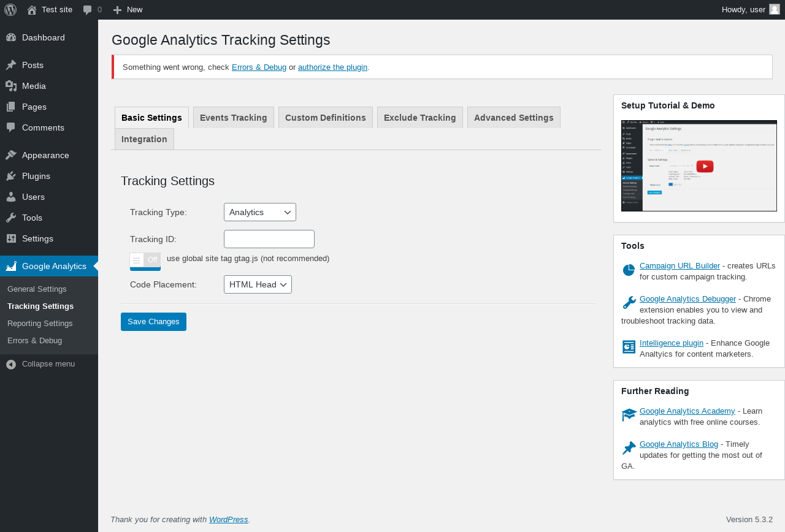785x532 pixels.
Task: Click the Version 5.3.2 footer text
Action: pos(749,520)
